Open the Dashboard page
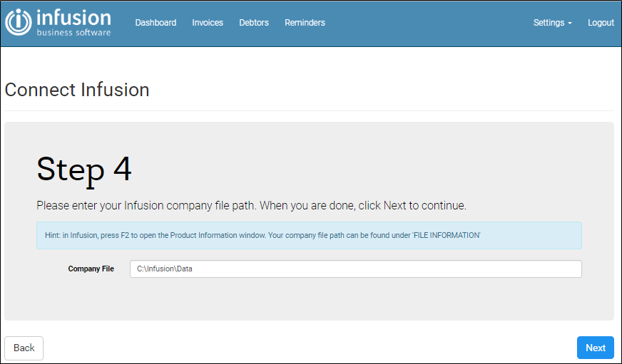The image size is (622, 364). point(155,23)
